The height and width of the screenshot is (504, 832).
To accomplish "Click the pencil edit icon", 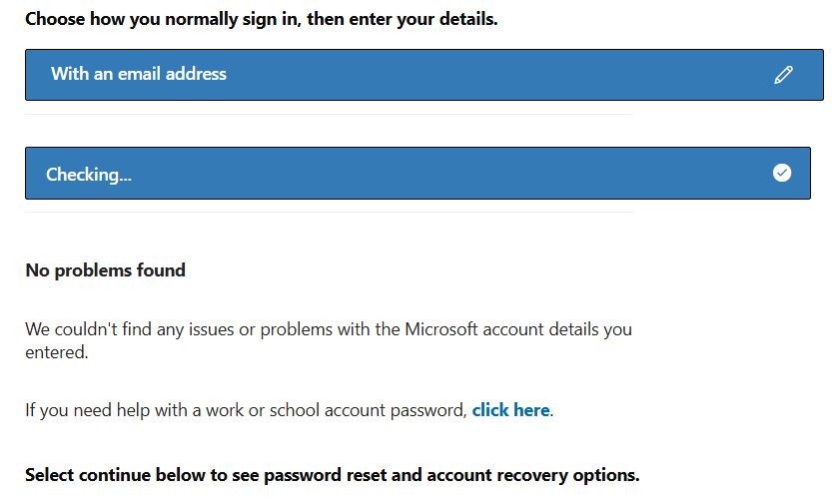I will (783, 75).
